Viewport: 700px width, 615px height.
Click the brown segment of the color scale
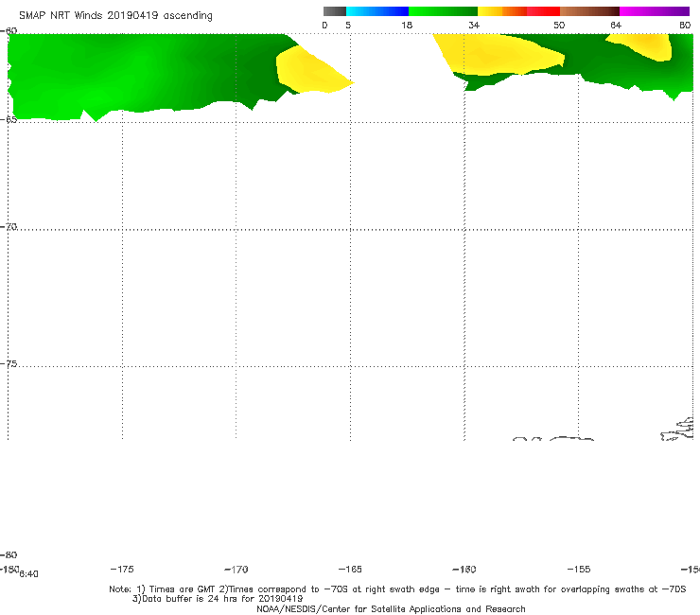tap(589, 11)
